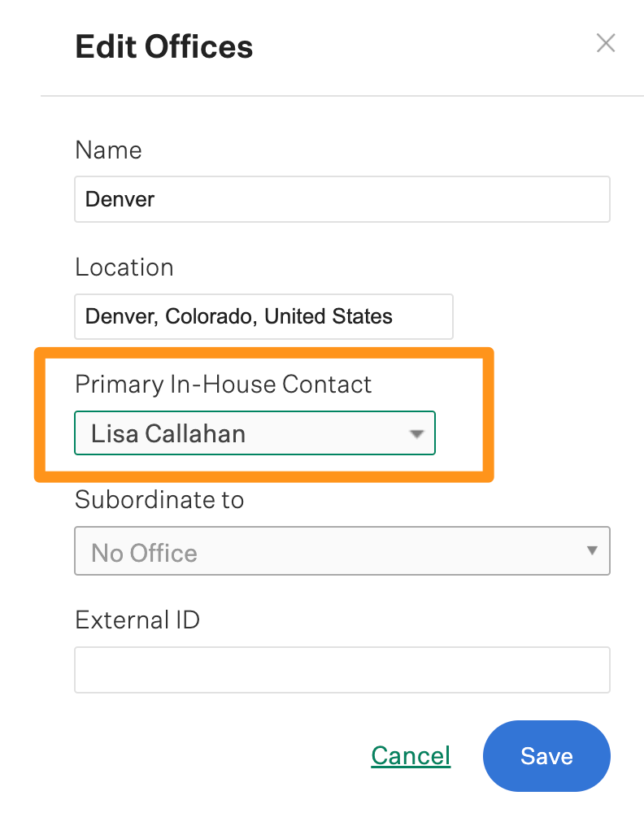This screenshot has width=644, height=826.
Task: Click the chevron on the Subordinate to field
Action: pyautogui.click(x=592, y=550)
